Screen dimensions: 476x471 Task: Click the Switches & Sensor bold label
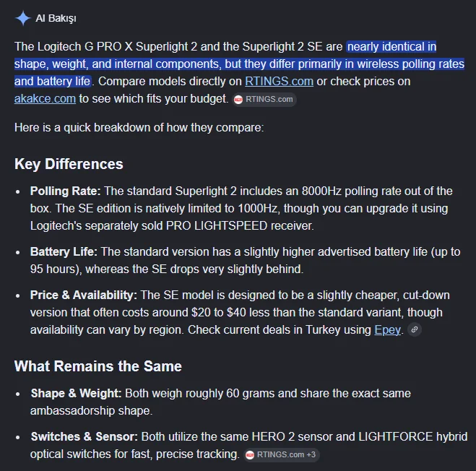click(x=84, y=436)
